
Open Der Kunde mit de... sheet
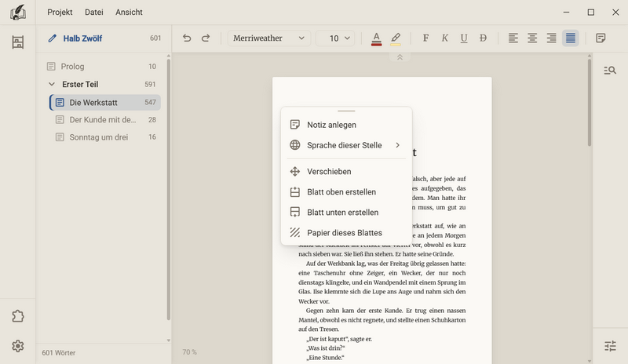point(105,120)
